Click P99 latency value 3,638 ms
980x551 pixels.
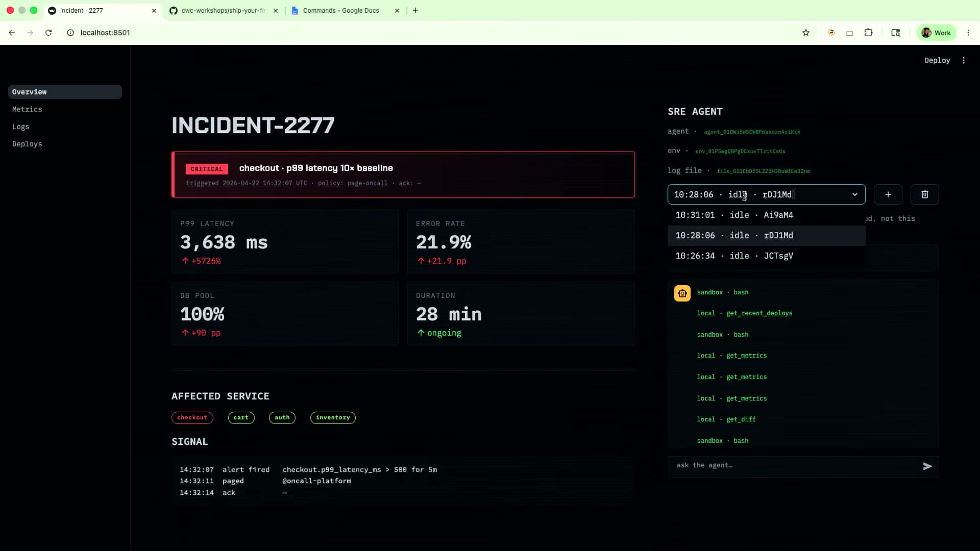point(224,242)
